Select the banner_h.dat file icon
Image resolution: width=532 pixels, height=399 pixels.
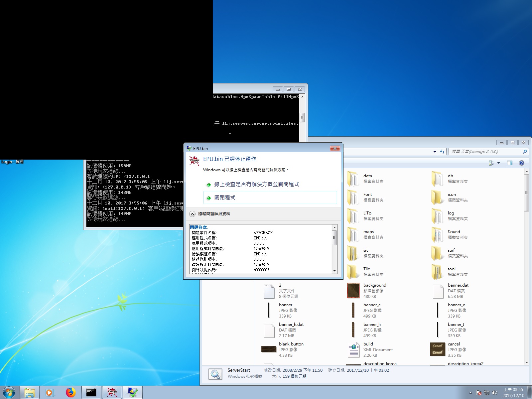(x=269, y=330)
